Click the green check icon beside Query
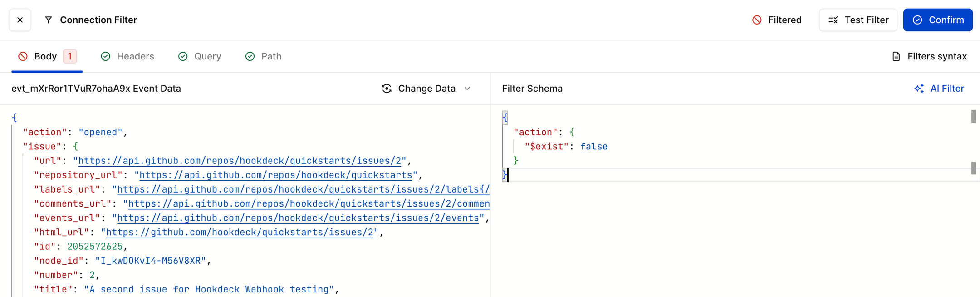 pos(182,56)
